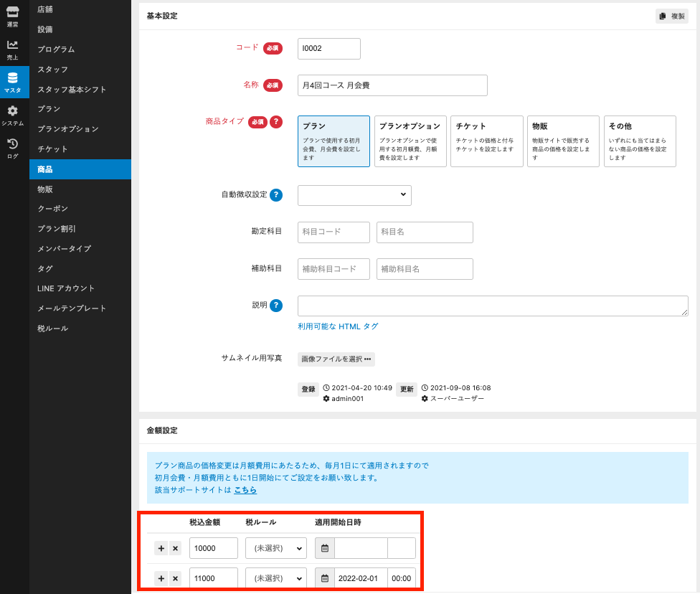Open calendar picker for 2022-02-01 date
Image resolution: width=700 pixels, height=594 pixels.
pyautogui.click(x=325, y=578)
